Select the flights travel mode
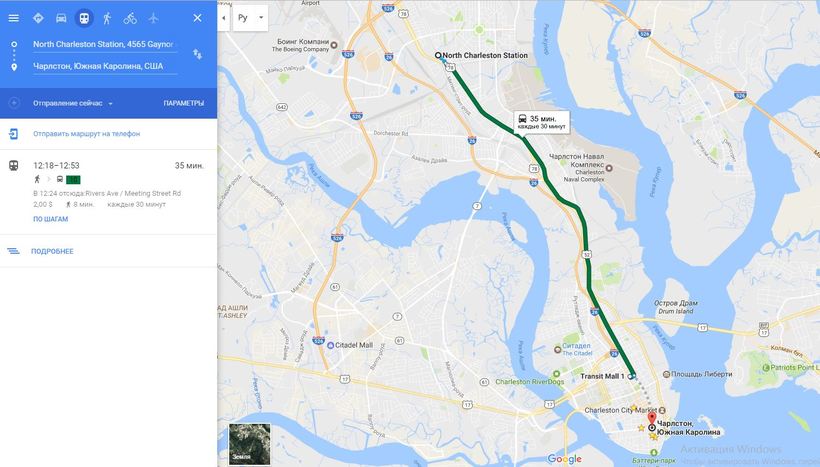Screen dimensions: 820x467 [x=153, y=18]
